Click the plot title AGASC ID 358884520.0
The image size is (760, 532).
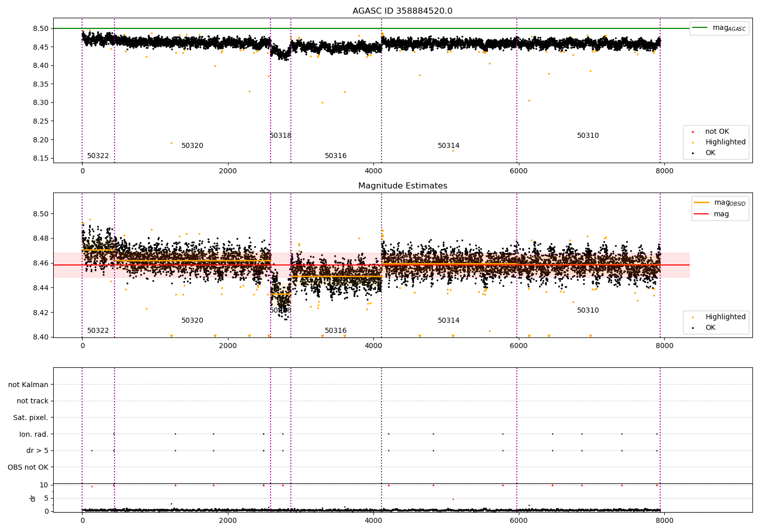click(x=402, y=11)
